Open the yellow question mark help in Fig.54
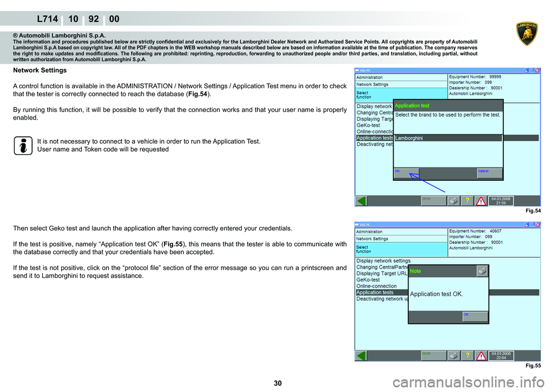This screenshot has height=392, width=554. pyautogui.click(x=467, y=201)
